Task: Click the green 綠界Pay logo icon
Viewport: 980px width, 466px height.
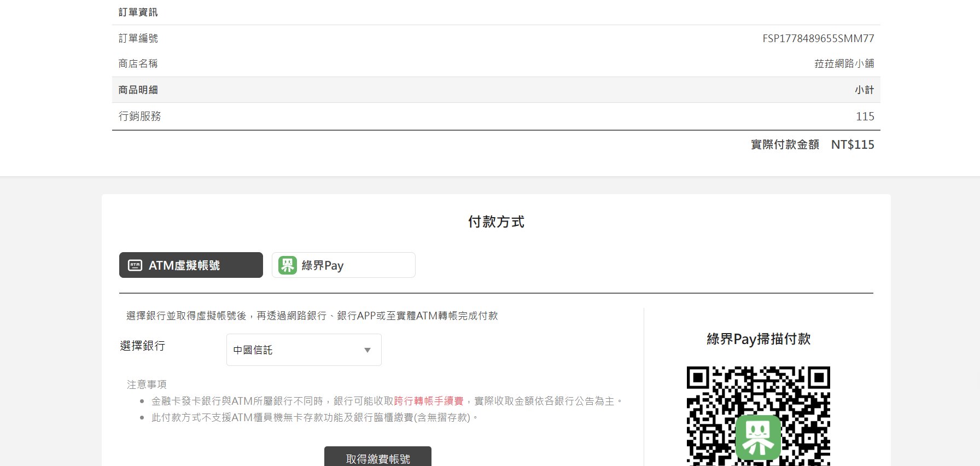Action: (288, 265)
